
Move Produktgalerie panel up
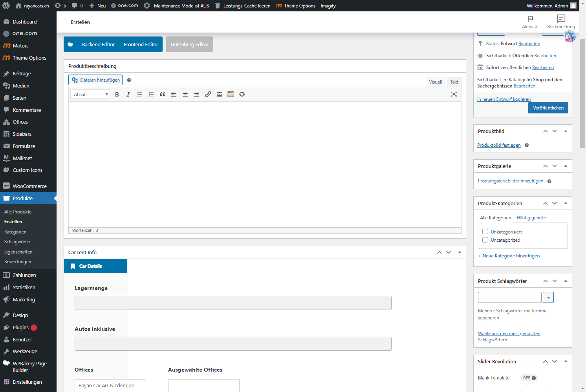(545, 166)
